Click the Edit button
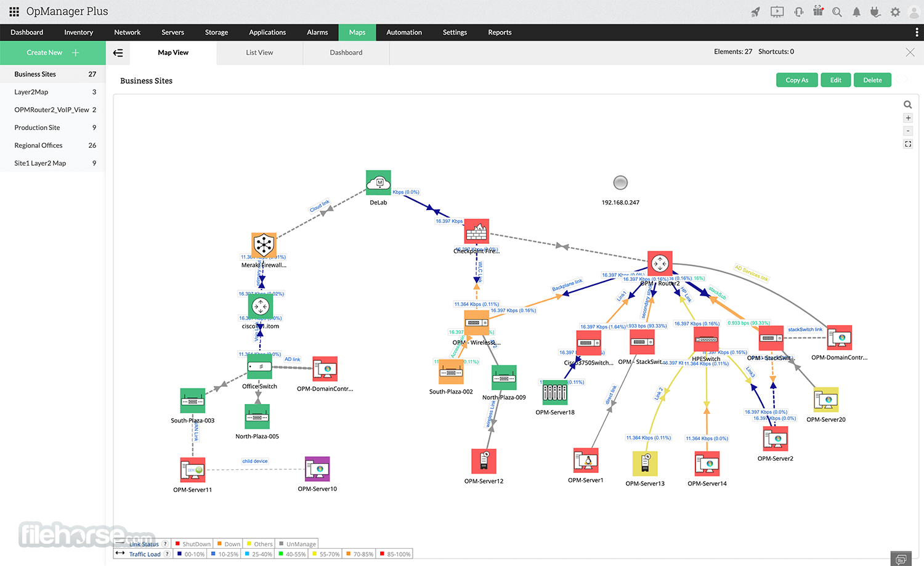 [835, 80]
